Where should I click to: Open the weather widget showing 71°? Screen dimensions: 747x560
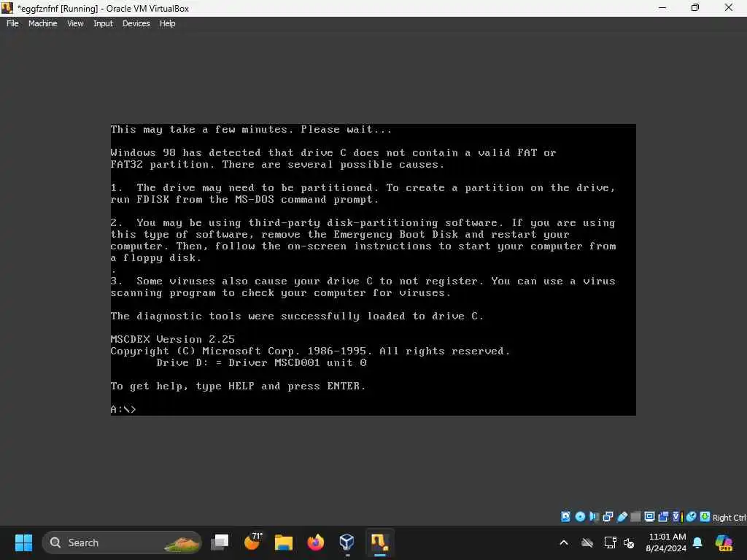click(x=252, y=542)
